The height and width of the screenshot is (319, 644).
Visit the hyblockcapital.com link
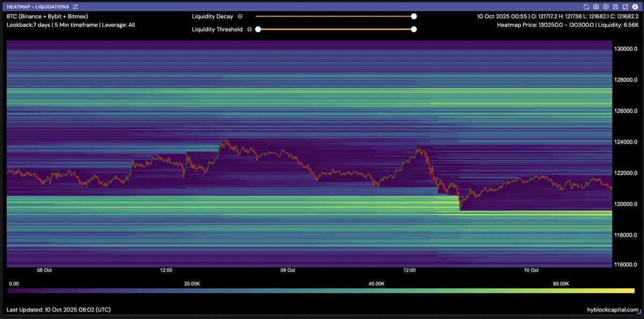612,310
